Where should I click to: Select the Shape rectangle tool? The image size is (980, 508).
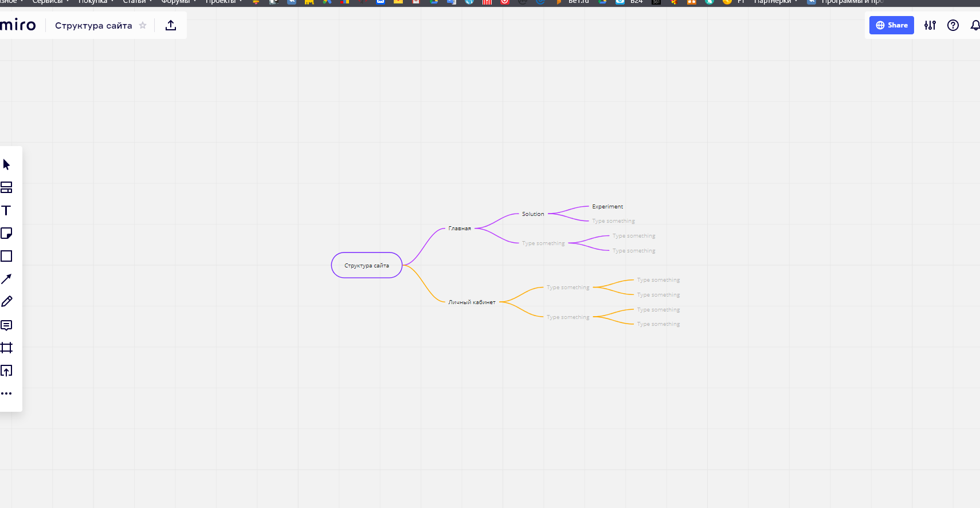[6, 256]
